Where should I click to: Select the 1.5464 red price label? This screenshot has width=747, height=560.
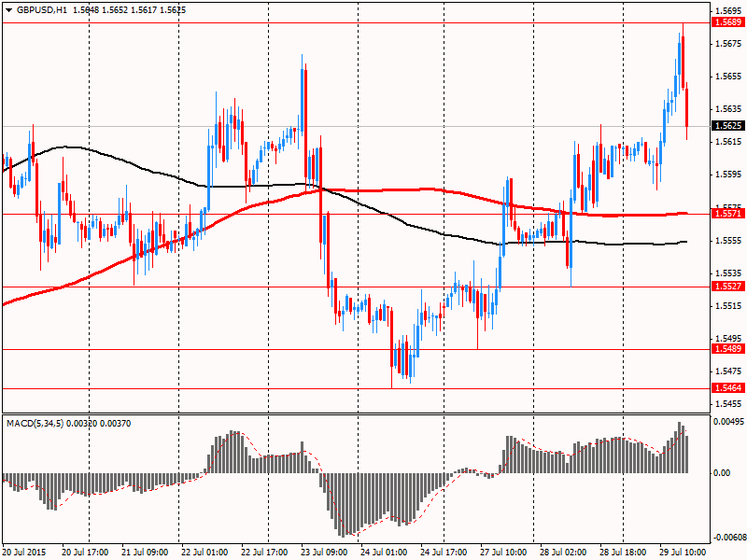[726, 388]
